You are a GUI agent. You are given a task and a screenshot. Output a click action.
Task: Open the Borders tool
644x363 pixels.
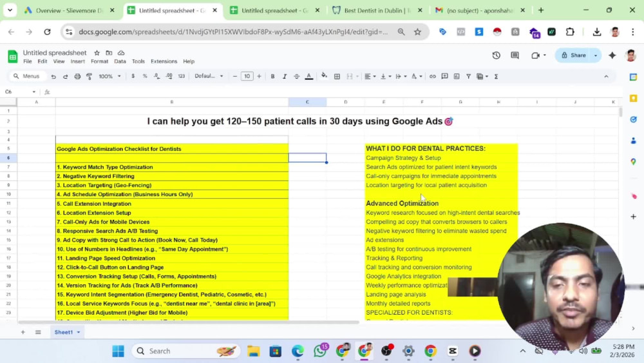tap(337, 77)
